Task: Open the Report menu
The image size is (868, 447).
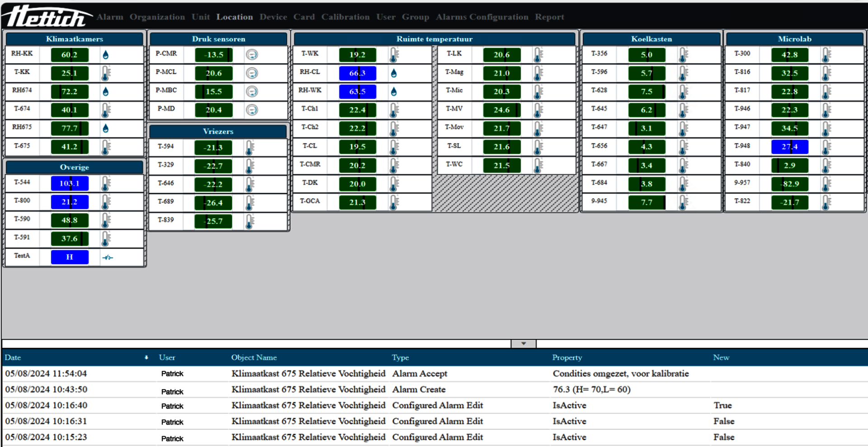Action: [x=549, y=17]
